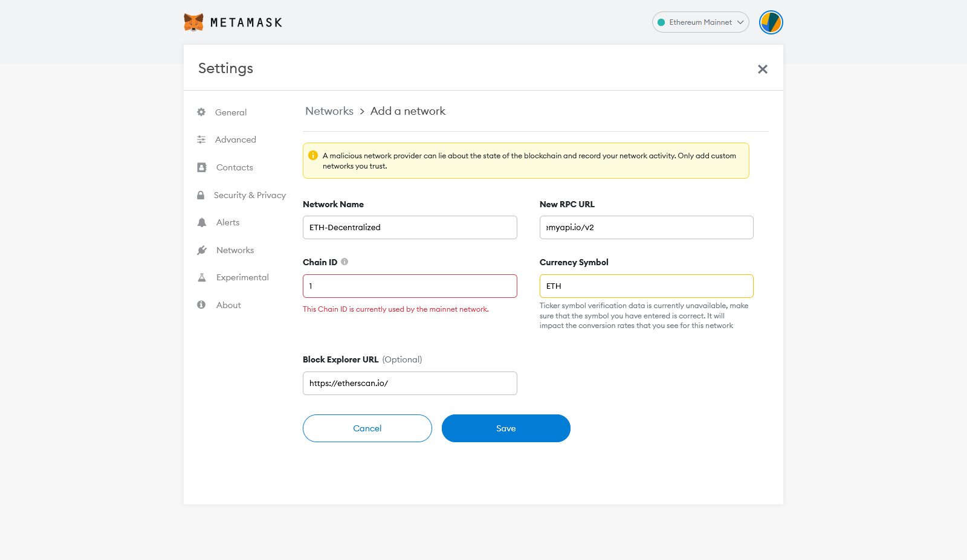The height and width of the screenshot is (560, 967).
Task: Open Contacts settings tab
Action: click(x=234, y=167)
